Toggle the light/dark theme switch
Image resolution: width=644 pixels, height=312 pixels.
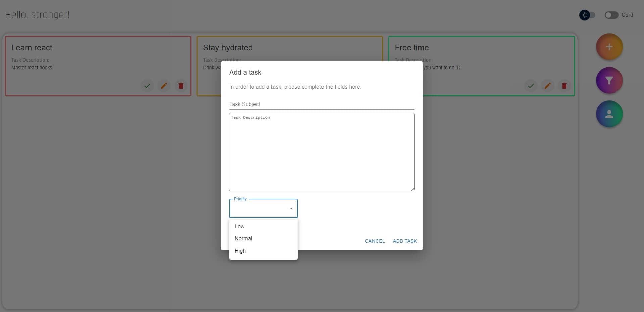tap(587, 15)
